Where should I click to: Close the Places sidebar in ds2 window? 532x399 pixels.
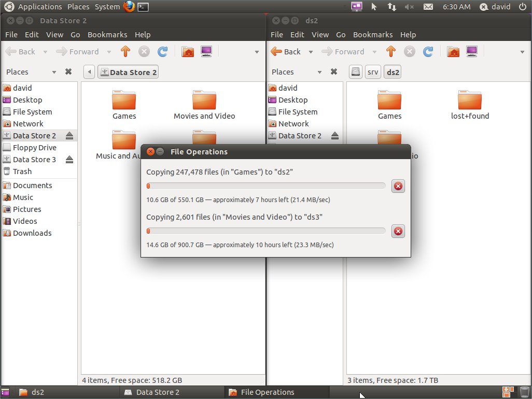click(x=334, y=72)
